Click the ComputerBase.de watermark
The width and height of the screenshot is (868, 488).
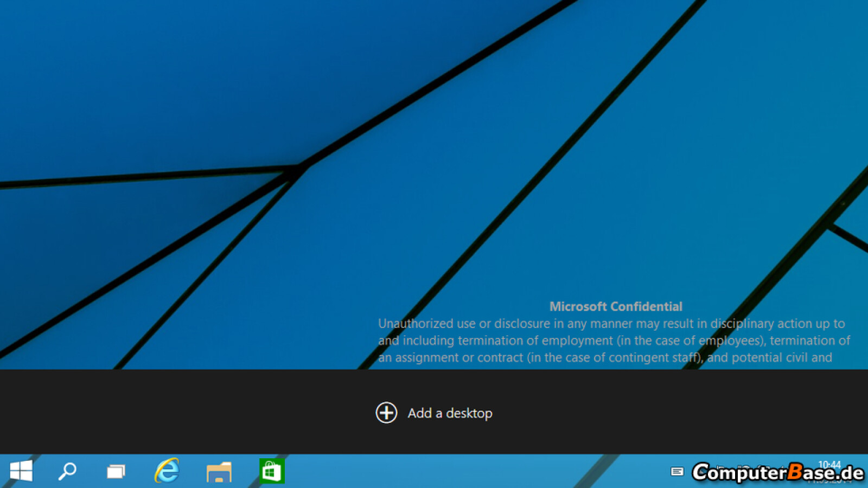click(777, 471)
